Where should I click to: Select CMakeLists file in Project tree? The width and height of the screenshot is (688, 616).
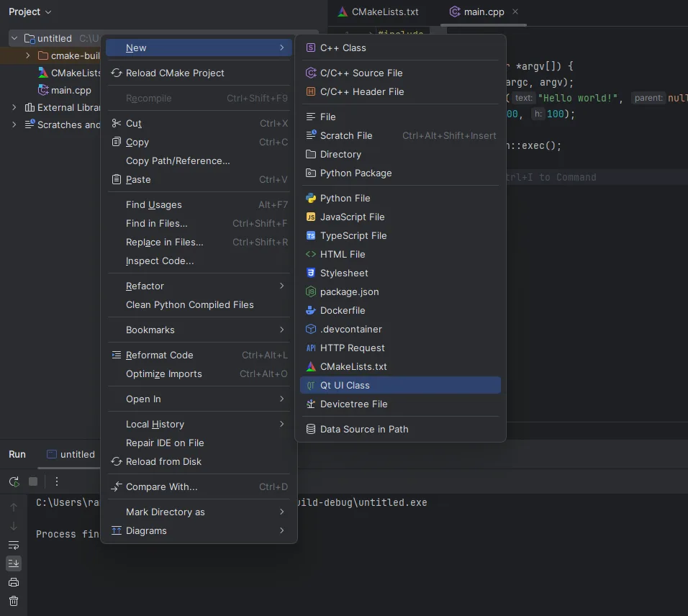pos(71,73)
